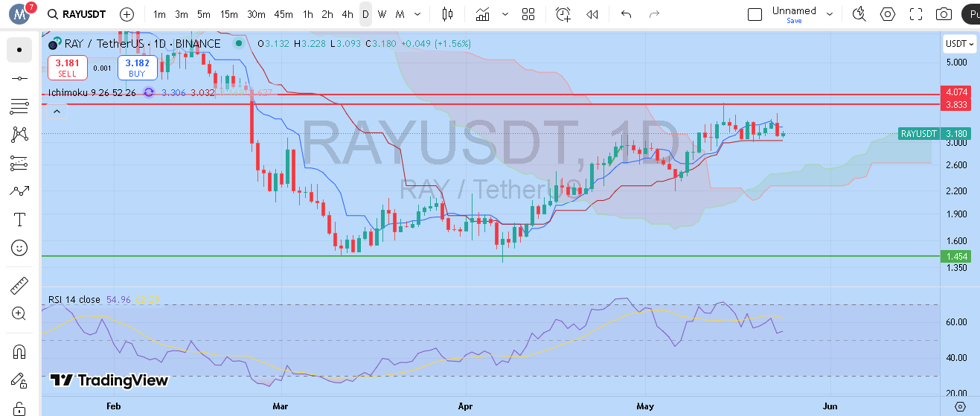The width and height of the screenshot is (980, 416).
Task: Click the RSI 14 close legend
Action: pyautogui.click(x=74, y=299)
